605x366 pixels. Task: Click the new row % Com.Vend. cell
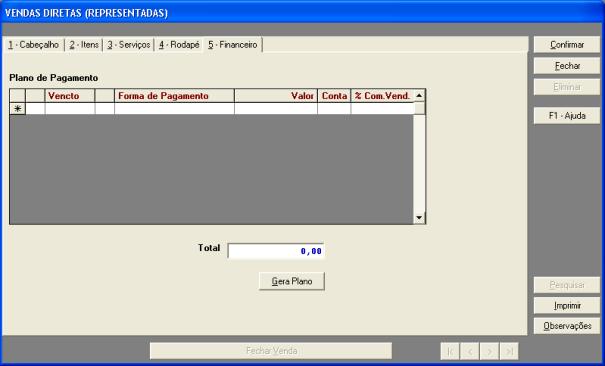point(382,109)
